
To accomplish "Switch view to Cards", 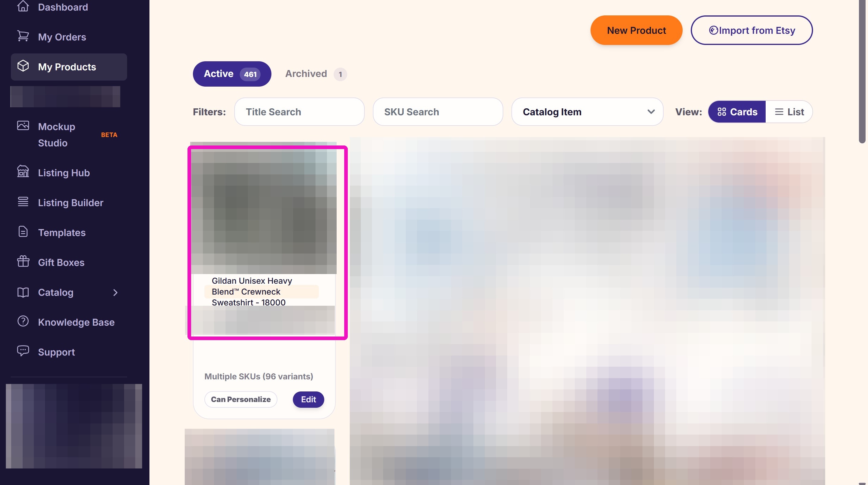I will pos(737,112).
